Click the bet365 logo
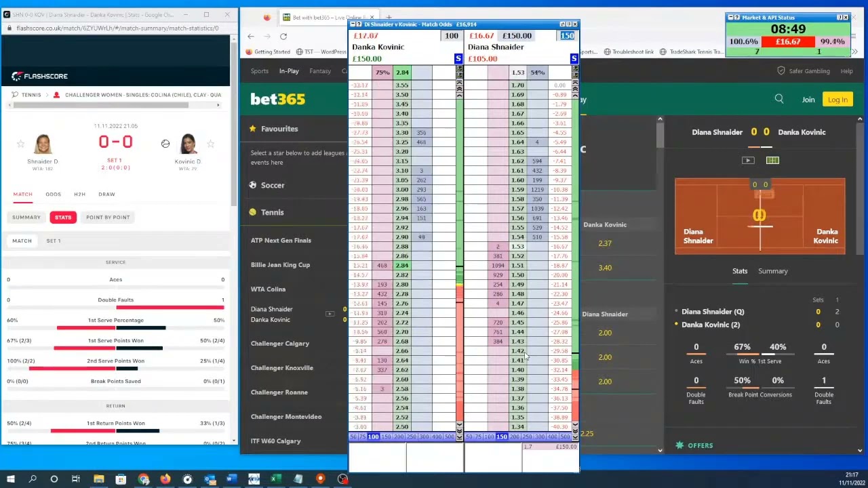Viewport: 868px width, 488px height. click(278, 100)
